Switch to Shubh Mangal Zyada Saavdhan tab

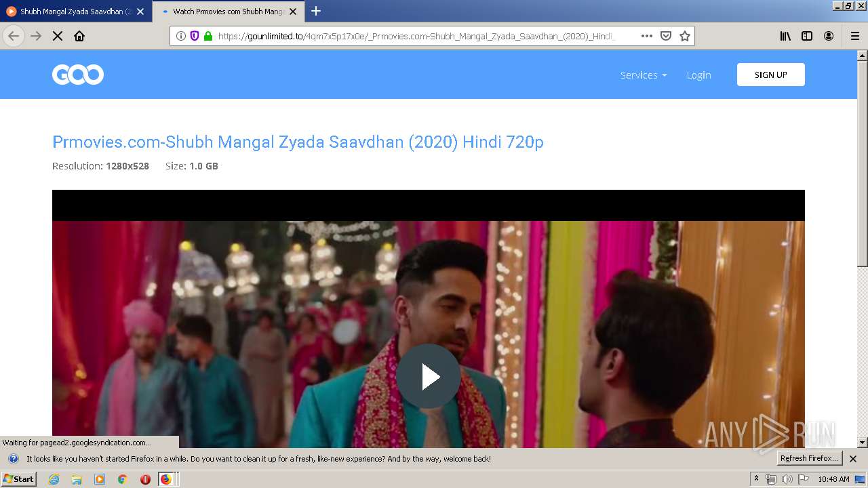[75, 12]
